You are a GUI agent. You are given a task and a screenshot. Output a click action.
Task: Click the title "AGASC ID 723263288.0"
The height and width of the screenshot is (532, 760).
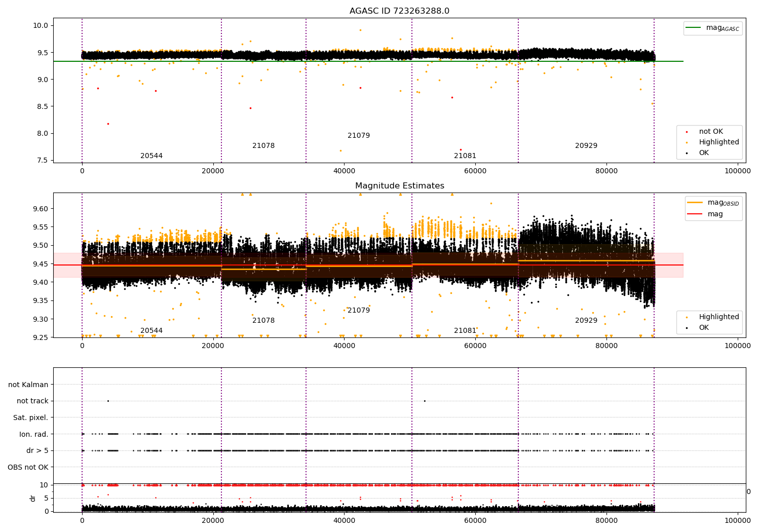point(399,11)
